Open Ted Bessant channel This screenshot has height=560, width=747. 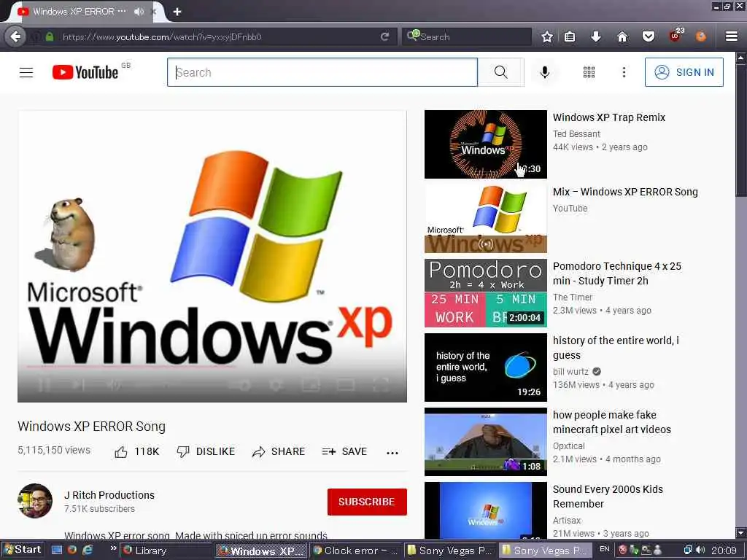[576, 134]
